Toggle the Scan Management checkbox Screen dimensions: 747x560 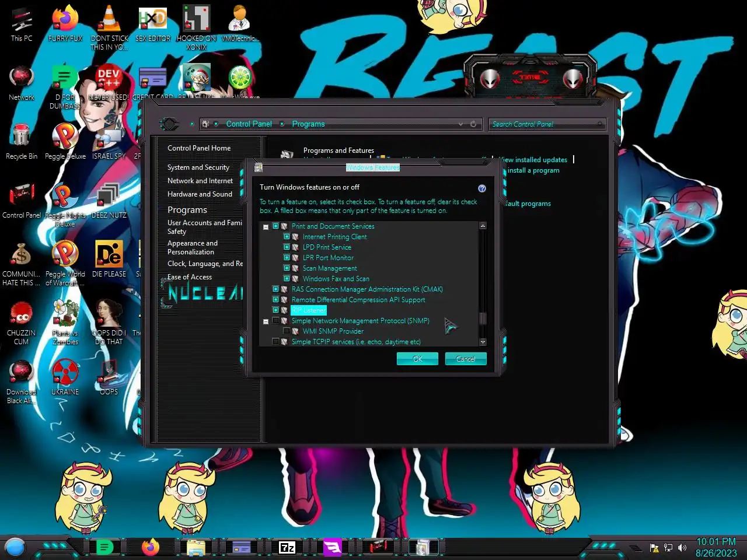(x=287, y=268)
